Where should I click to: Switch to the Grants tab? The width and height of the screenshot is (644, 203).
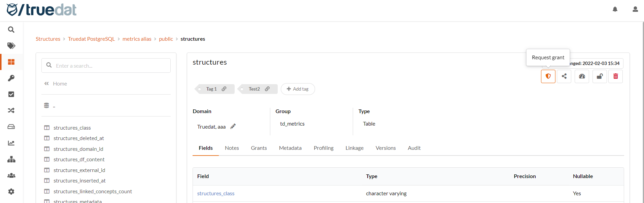(x=259, y=148)
